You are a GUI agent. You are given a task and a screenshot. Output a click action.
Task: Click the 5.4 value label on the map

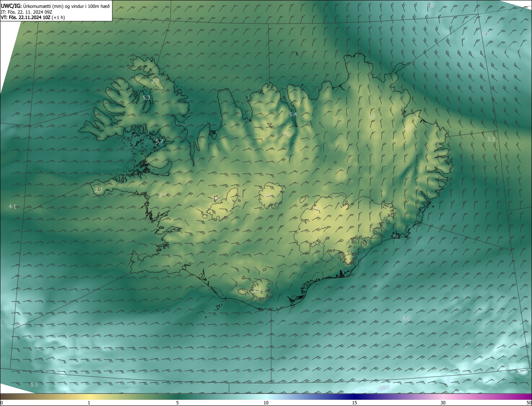tap(293, 114)
